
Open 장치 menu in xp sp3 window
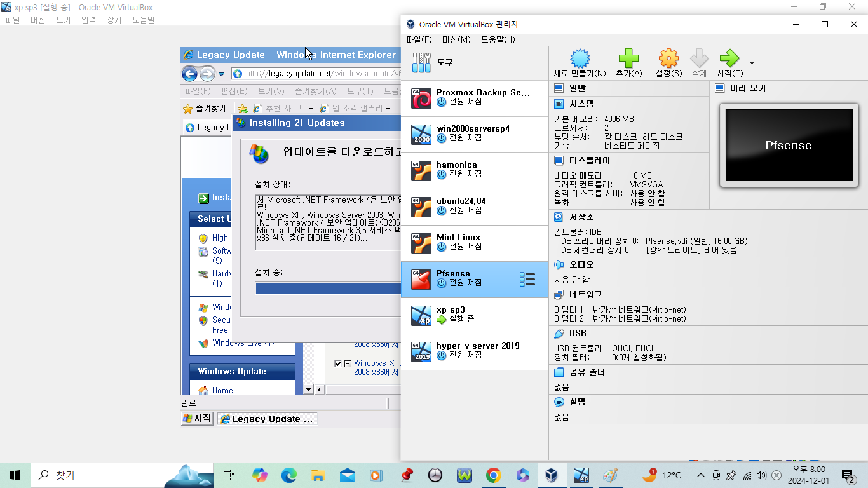114,20
